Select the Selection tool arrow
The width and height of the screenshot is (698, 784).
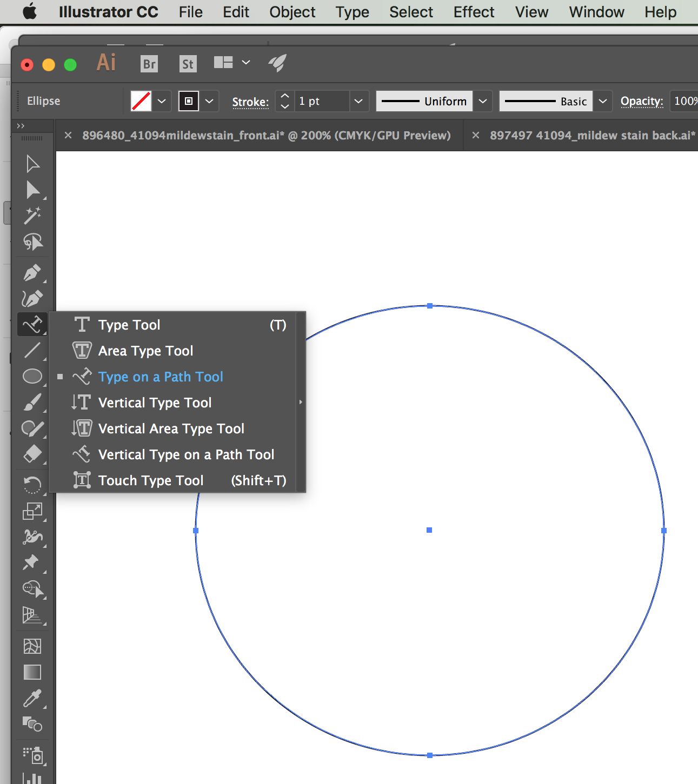click(32, 164)
